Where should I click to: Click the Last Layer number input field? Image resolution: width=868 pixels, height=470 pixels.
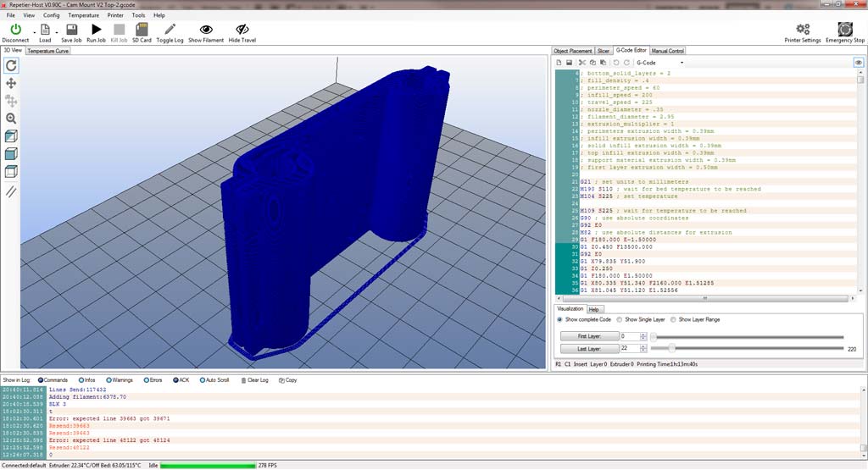630,349
